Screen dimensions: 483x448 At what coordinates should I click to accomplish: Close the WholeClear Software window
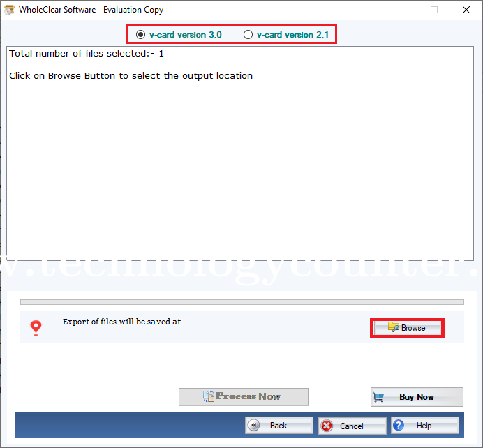tap(466, 10)
